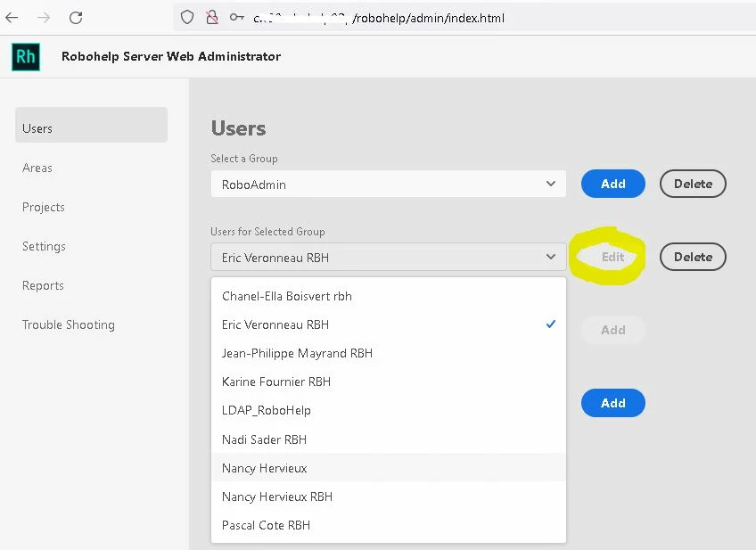Select Chanel-Ella Boisvert rbh from list
756x550 pixels.
pos(389,296)
